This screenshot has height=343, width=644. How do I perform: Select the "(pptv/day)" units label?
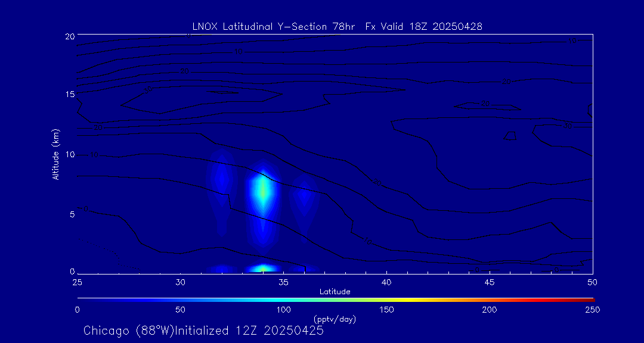[x=335, y=319]
